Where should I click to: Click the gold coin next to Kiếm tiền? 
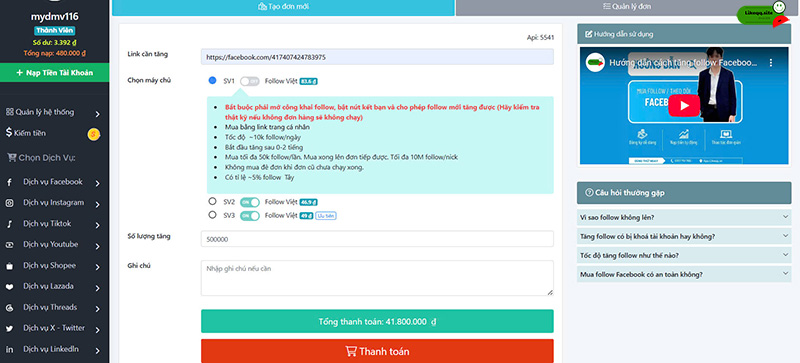pos(93,134)
